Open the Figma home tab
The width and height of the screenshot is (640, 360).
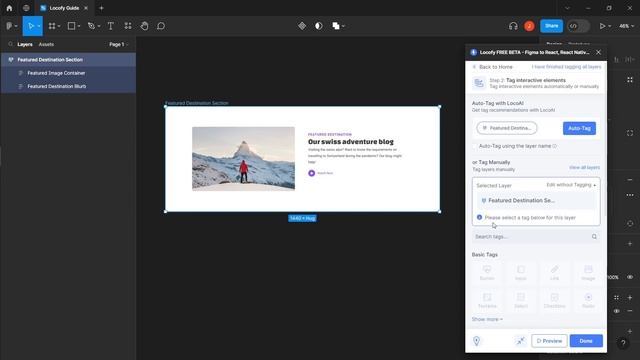coord(9,8)
